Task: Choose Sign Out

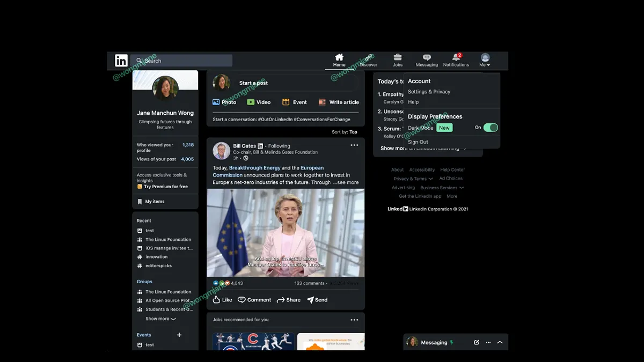Action: (x=418, y=142)
